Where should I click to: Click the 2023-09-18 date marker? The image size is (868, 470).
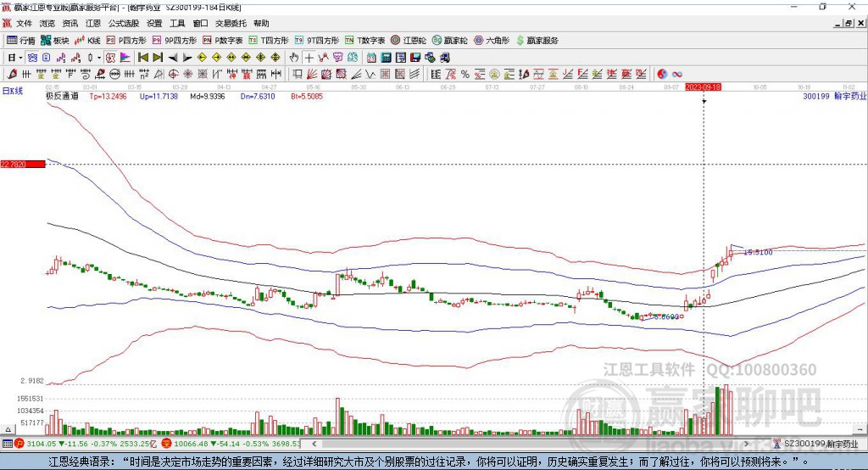click(x=703, y=87)
